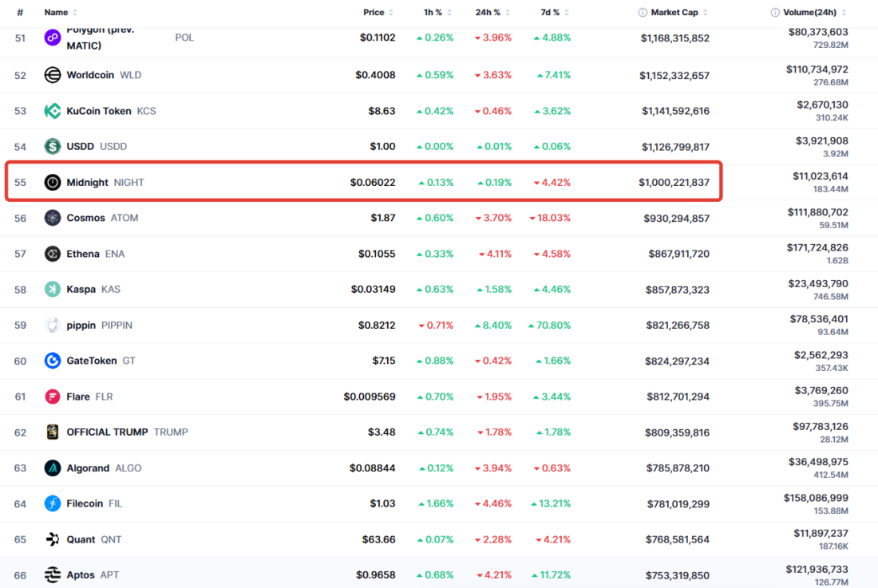878x588 pixels.
Task: Sort by 24h % change
Action: [x=492, y=12]
